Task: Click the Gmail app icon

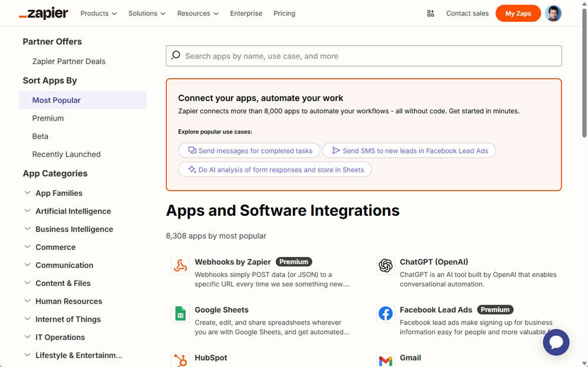Action: (386, 359)
